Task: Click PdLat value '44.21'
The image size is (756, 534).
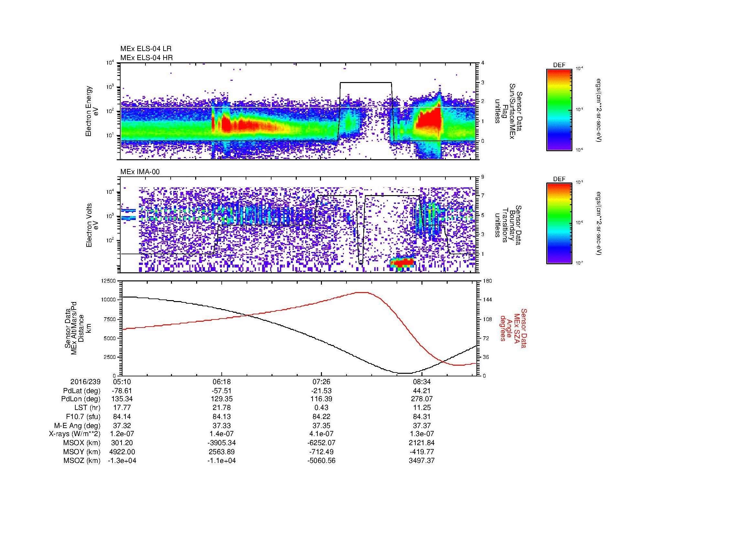Action: [x=422, y=391]
